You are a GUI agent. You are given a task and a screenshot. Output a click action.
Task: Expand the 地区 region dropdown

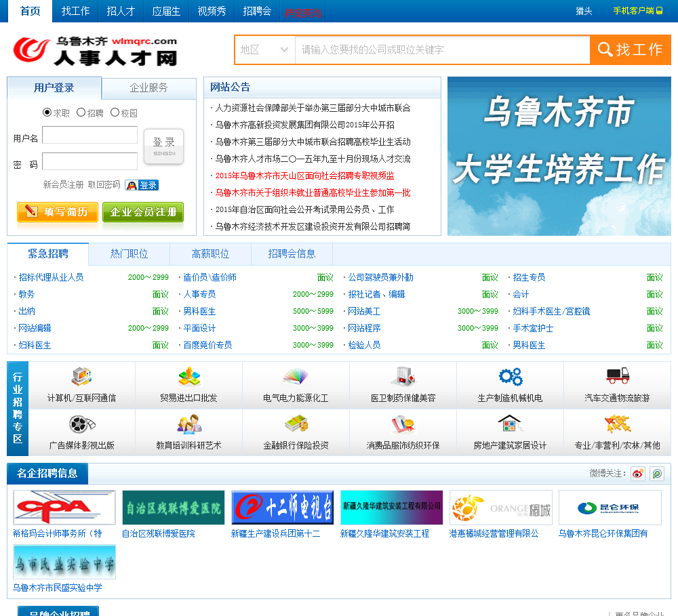coord(264,49)
